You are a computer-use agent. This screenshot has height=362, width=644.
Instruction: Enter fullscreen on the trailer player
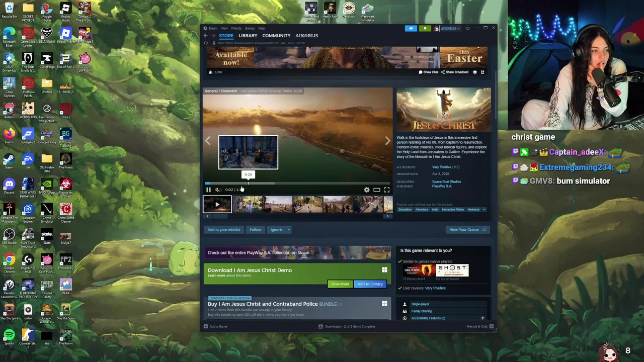click(x=387, y=190)
